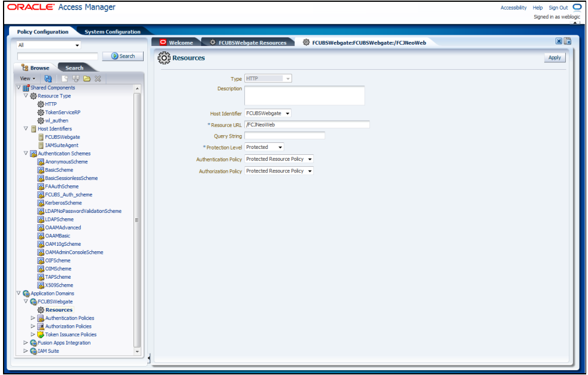
Task: Click the FCUBSWebgate host identifier icon
Action: (x=41, y=137)
